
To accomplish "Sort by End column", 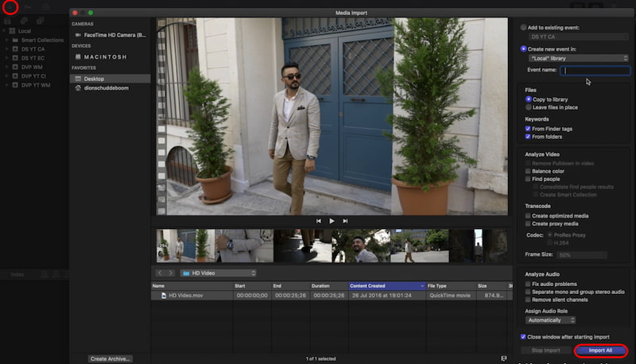I will tap(290, 286).
